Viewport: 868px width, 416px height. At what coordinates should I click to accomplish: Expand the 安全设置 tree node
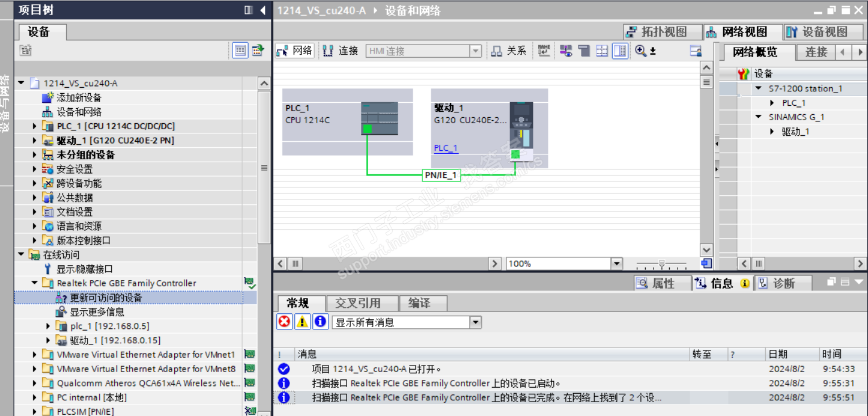point(35,169)
